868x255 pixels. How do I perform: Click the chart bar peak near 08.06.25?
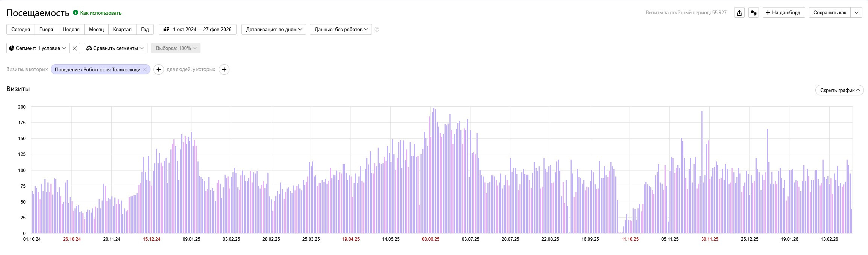click(434, 171)
